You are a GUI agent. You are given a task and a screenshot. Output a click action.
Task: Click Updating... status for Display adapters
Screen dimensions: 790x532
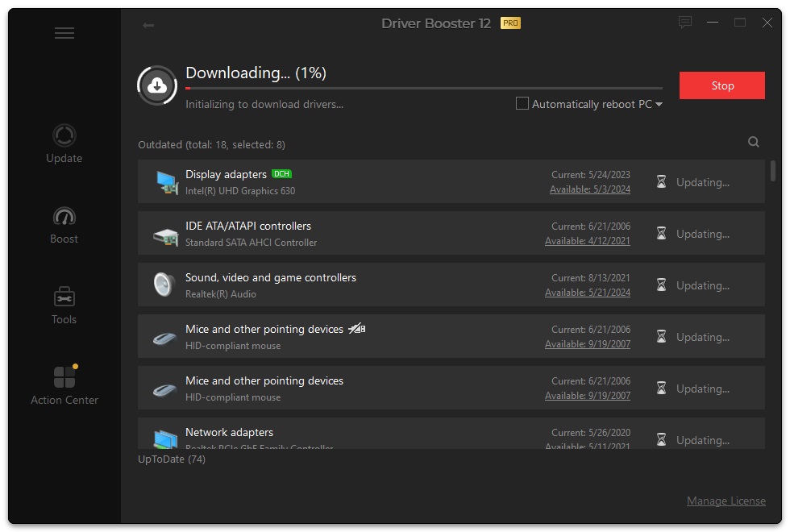tap(703, 182)
